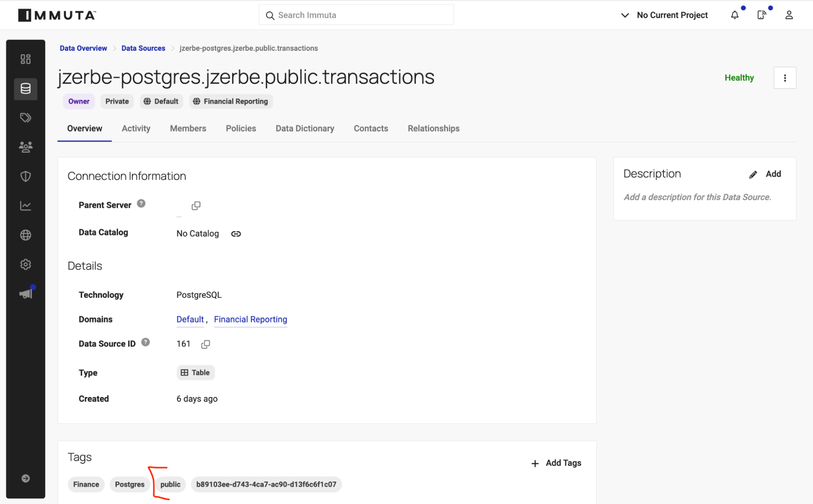Click the public tag
This screenshot has height=504, width=813.
pyautogui.click(x=170, y=484)
